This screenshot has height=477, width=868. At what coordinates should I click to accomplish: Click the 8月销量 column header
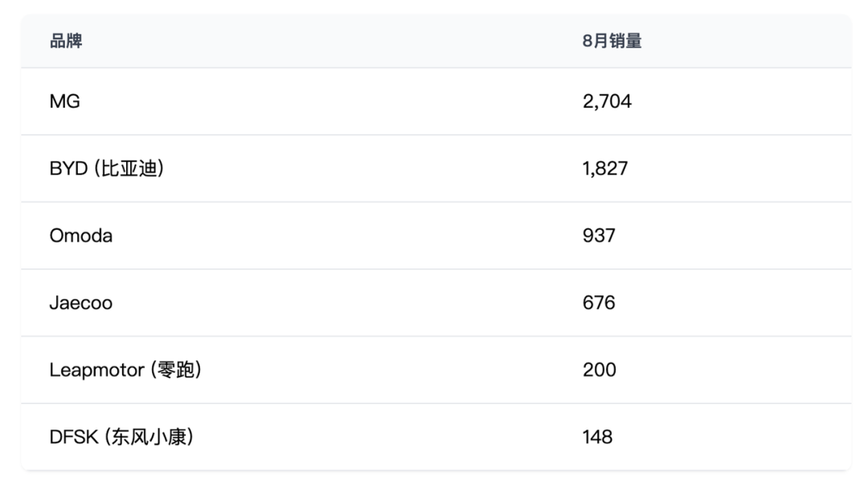(612, 42)
